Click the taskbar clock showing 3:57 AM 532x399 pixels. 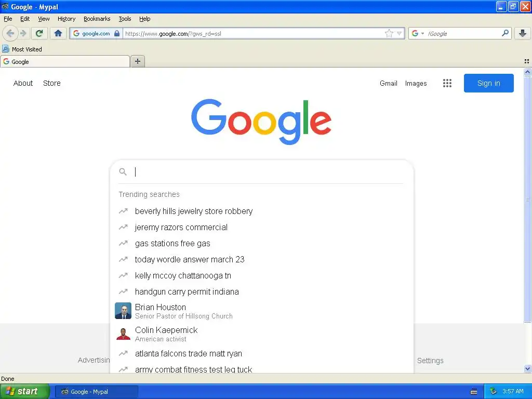(x=513, y=392)
